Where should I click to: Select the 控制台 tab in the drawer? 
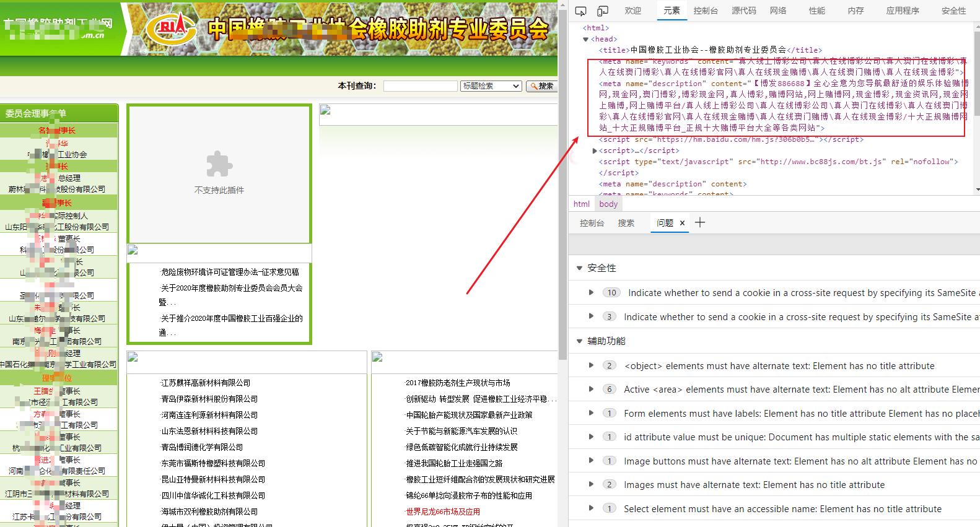click(592, 223)
